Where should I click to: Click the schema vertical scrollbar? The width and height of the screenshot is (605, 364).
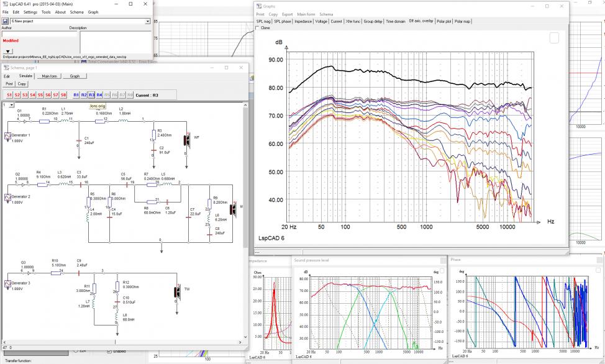[x=245, y=220]
